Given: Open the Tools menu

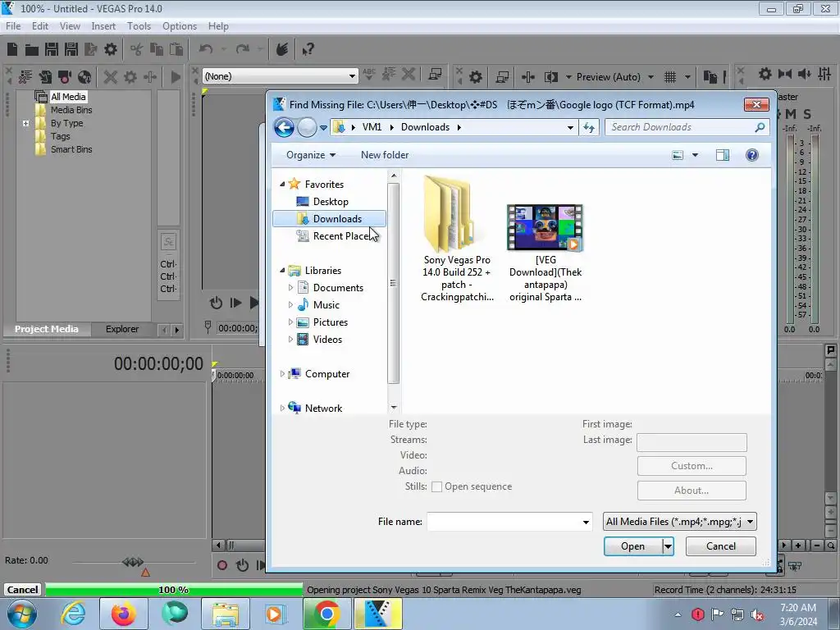Looking at the screenshot, I should coord(139,26).
